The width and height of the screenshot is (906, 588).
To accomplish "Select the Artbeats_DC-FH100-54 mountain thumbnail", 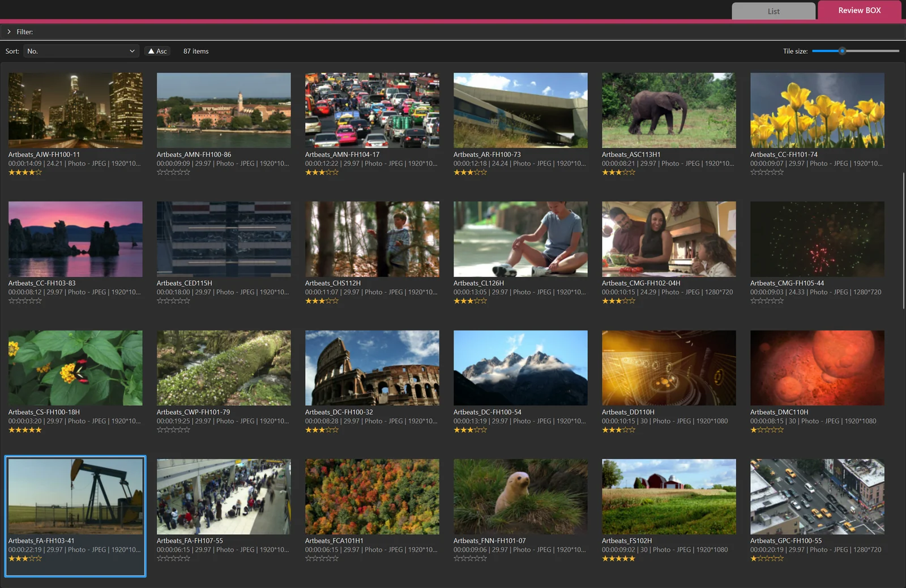I will coord(520,368).
